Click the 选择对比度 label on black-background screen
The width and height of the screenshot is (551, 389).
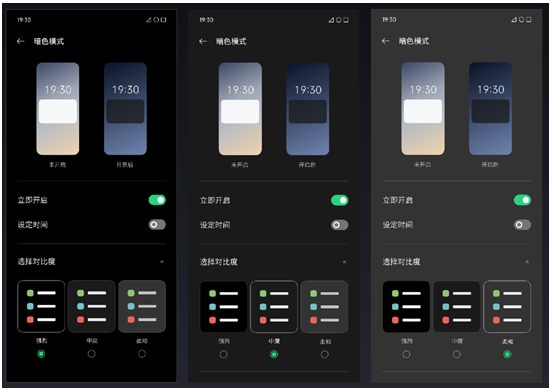(36, 261)
